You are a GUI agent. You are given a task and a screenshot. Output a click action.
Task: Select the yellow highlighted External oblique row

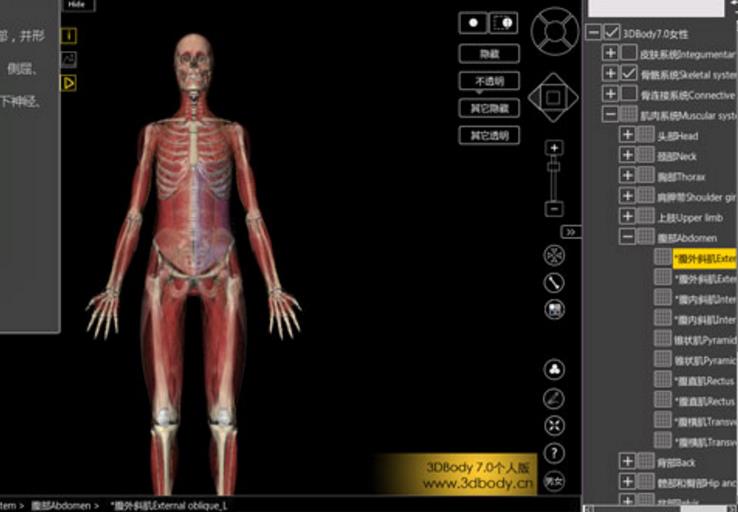tap(705, 259)
